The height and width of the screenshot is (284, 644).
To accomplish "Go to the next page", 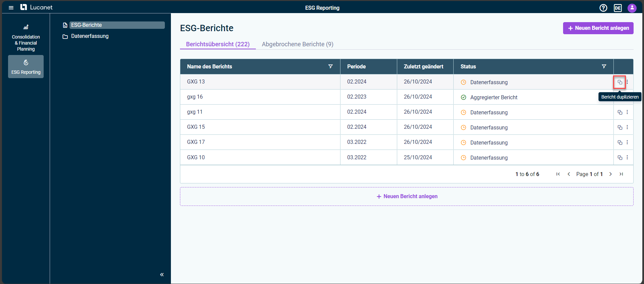I will pyautogui.click(x=610, y=174).
